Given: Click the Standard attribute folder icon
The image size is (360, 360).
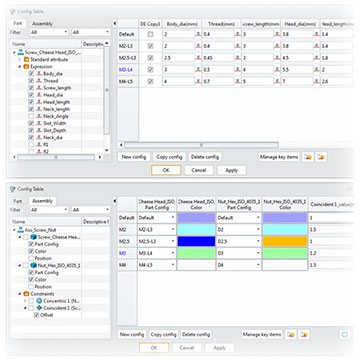Looking at the screenshot, I should click(26, 60).
